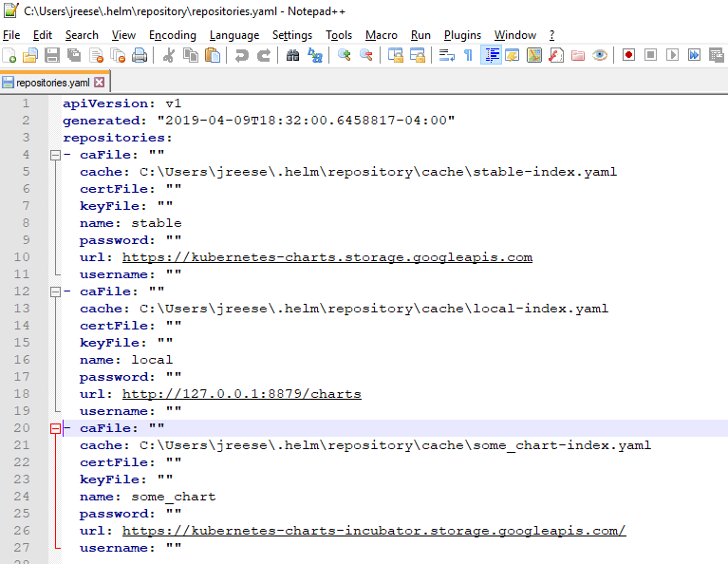Open the File menu
Viewport: 728px width, 564px height.
11,35
